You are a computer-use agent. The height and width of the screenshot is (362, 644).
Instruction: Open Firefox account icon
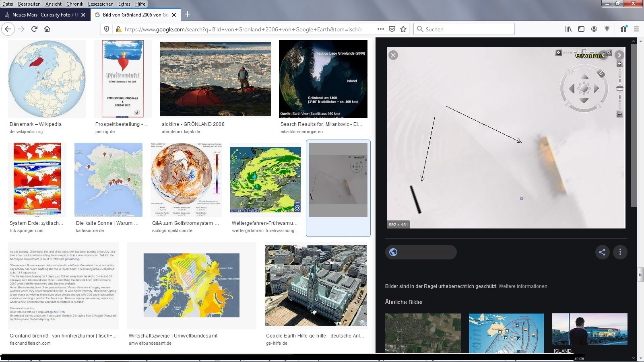pyautogui.click(x=594, y=29)
